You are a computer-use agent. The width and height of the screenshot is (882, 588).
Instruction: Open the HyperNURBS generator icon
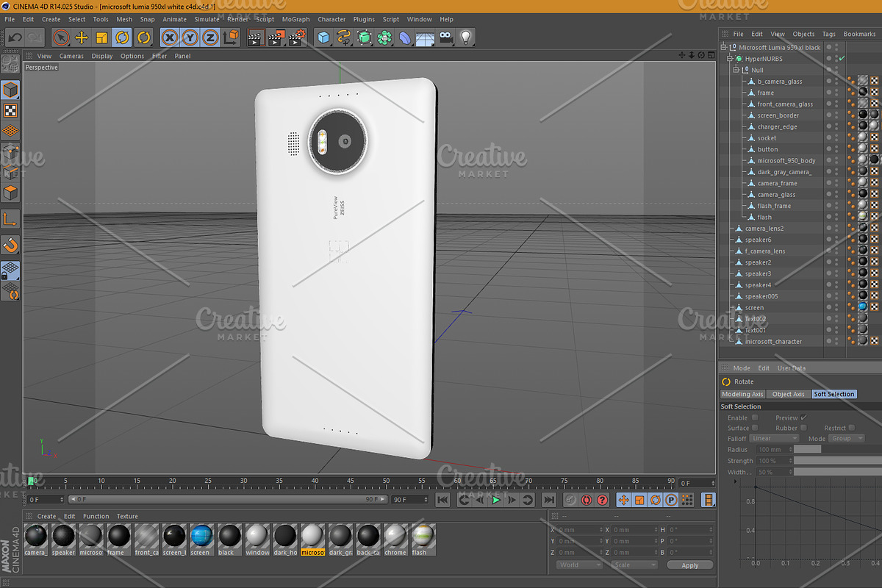365,37
